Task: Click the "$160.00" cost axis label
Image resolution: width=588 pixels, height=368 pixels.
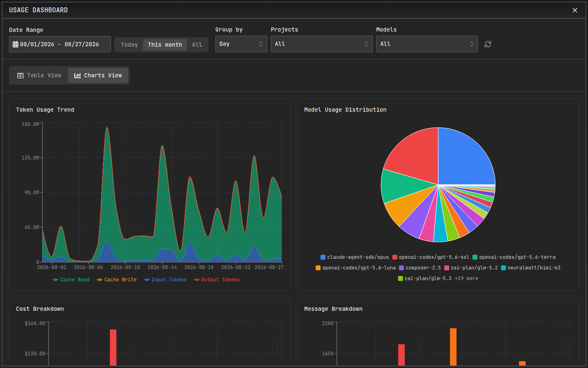Action: [x=35, y=323]
